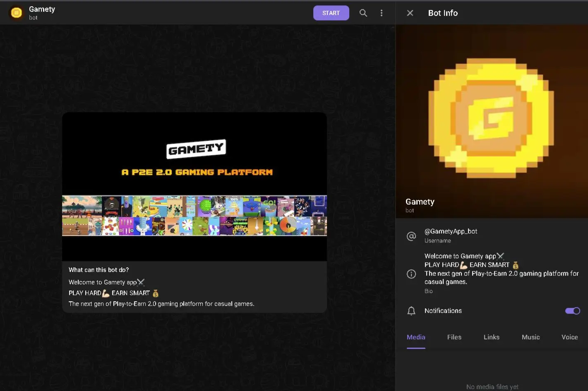Click the bio text 'PLAY HARD EARN SMART'
The image size is (588, 391).
tap(472, 265)
